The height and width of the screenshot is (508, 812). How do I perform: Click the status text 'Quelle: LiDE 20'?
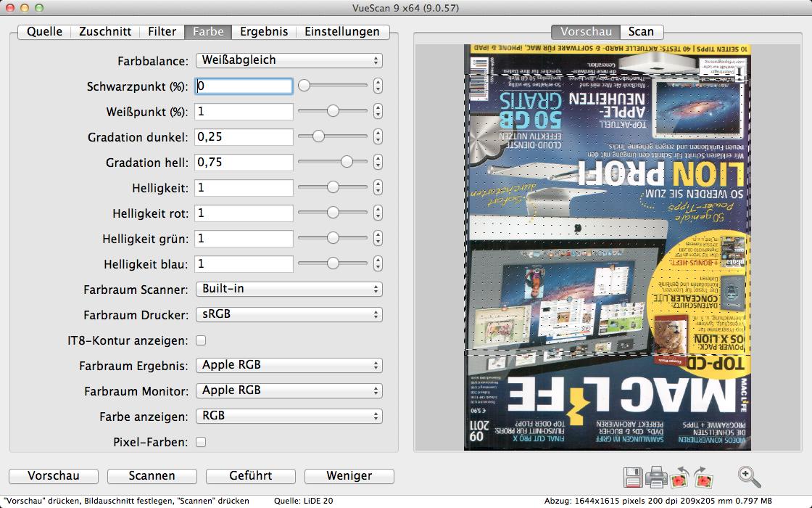coord(304,501)
